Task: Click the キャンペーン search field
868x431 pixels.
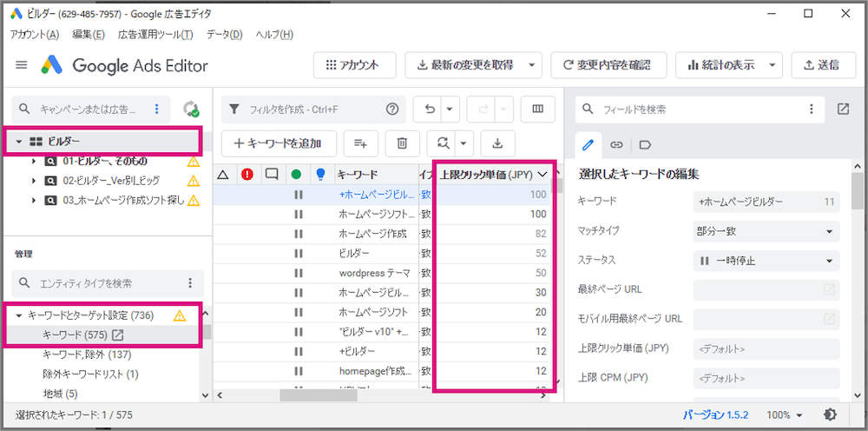Action: pyautogui.click(x=91, y=109)
